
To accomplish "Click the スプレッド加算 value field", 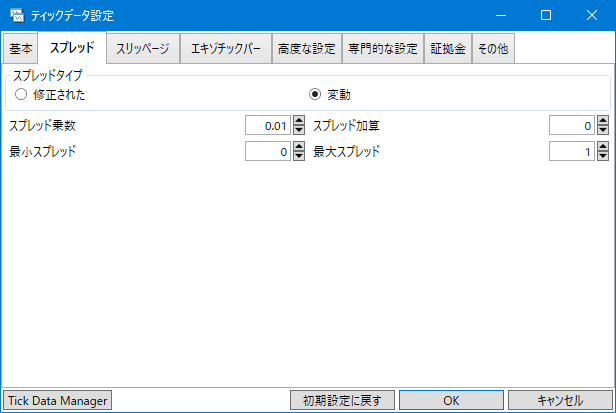I will click(x=572, y=125).
